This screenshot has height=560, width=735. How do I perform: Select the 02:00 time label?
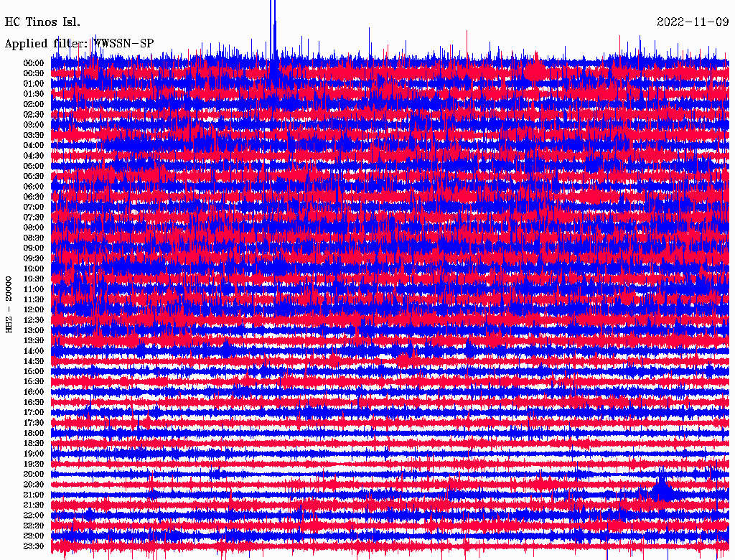pyautogui.click(x=34, y=104)
